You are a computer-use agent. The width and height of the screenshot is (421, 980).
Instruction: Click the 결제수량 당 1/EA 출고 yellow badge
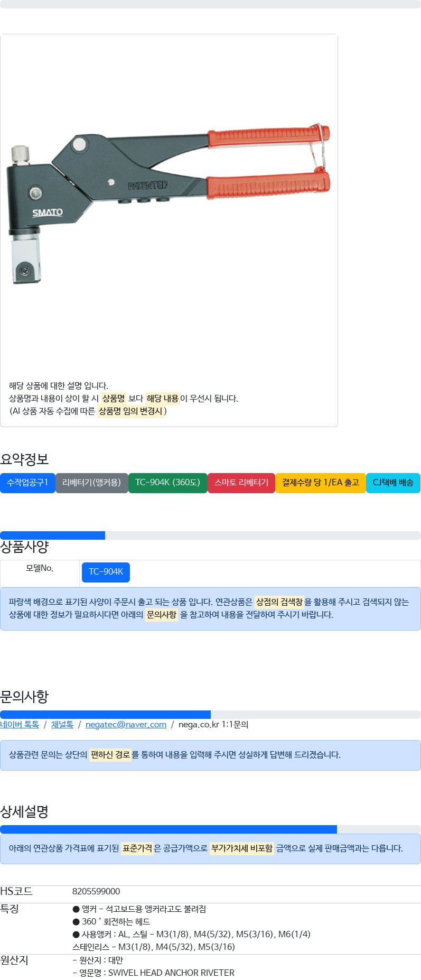point(320,483)
